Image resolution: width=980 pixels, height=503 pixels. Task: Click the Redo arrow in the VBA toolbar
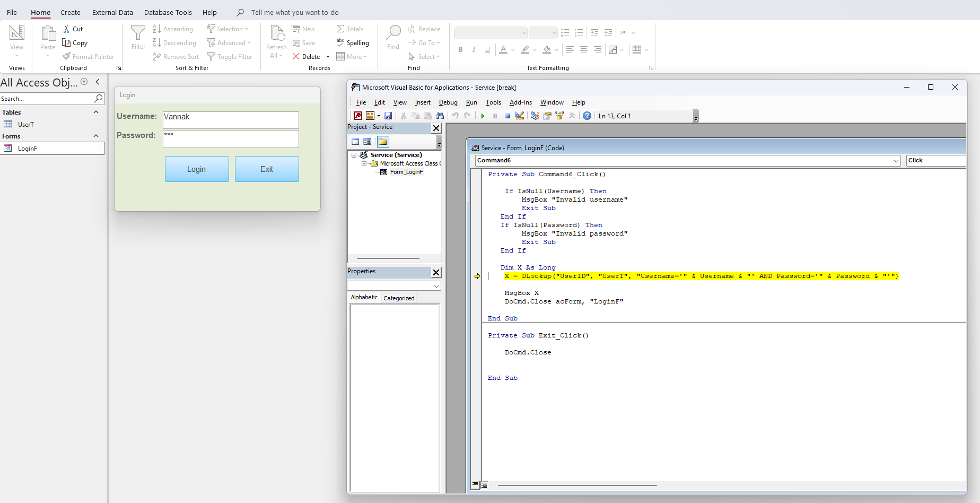coord(467,116)
